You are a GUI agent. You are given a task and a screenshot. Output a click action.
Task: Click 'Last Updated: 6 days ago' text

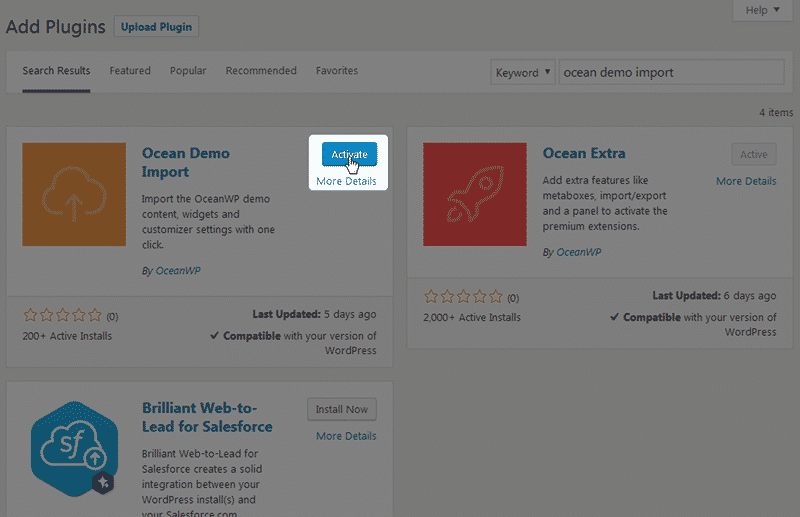(x=714, y=296)
